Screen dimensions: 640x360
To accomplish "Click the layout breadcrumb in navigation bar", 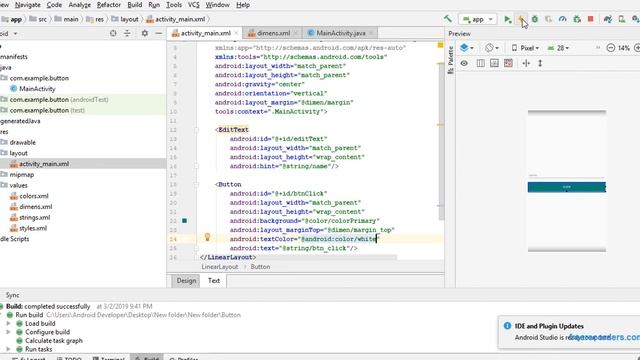I will pyautogui.click(x=125, y=19).
